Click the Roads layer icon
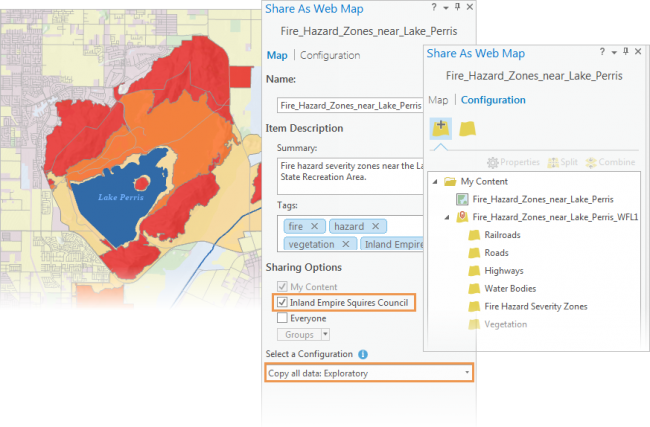 (474, 253)
